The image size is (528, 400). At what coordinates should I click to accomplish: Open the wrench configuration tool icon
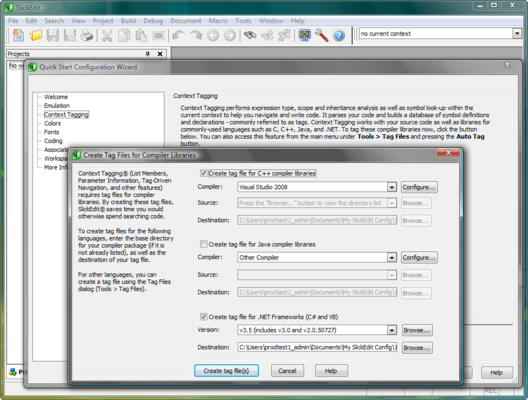[321, 35]
